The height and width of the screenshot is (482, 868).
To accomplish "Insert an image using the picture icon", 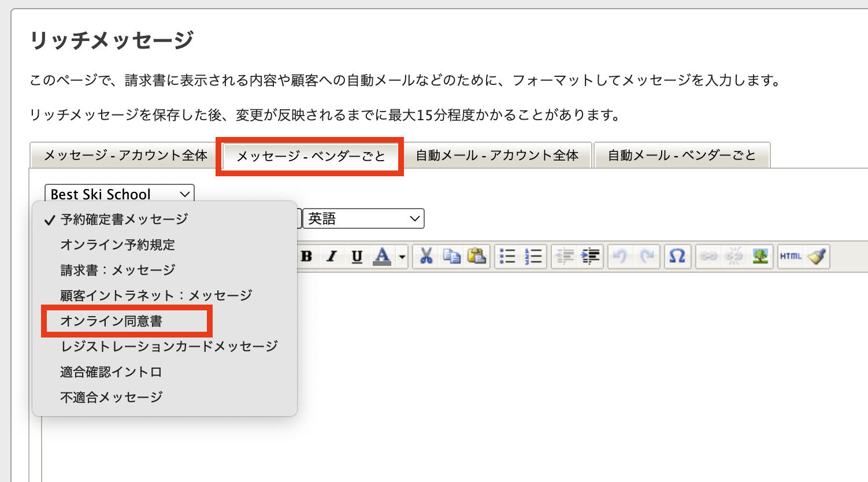I will pos(760,256).
